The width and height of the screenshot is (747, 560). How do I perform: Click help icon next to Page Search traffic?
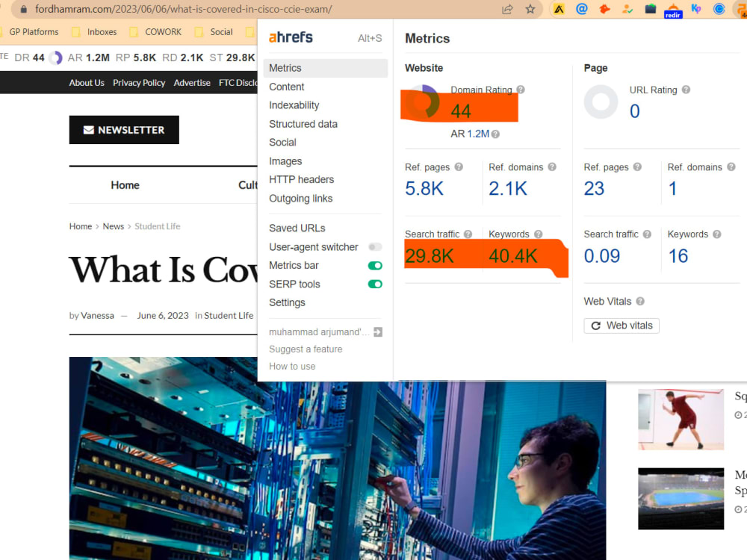click(647, 234)
